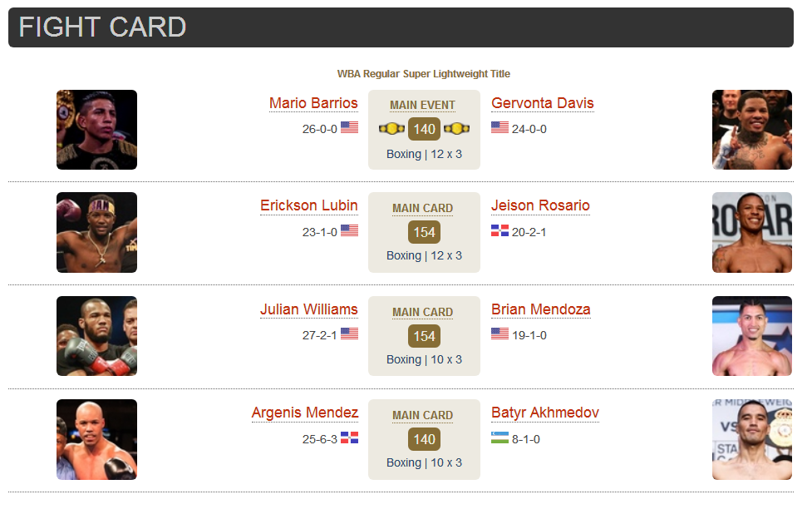Click the 154 weight badge in Lubin vs Rosario
Screen dimensions: 812x519
point(424,232)
